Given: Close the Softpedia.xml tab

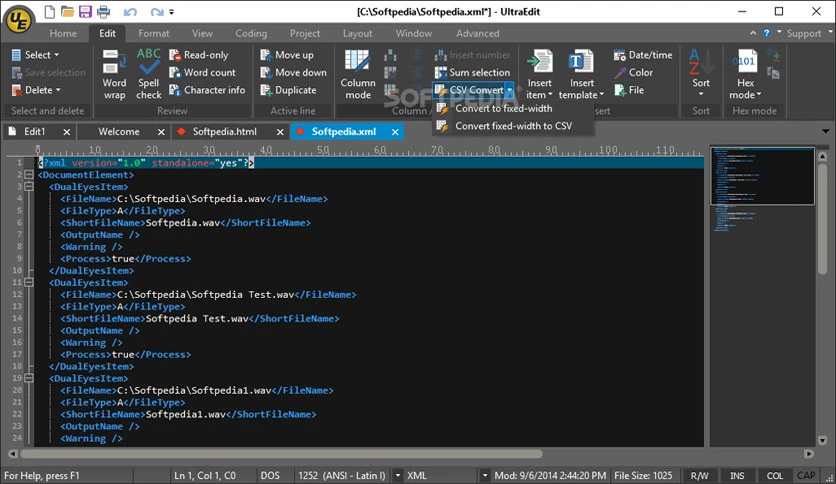Looking at the screenshot, I should pyautogui.click(x=395, y=132).
